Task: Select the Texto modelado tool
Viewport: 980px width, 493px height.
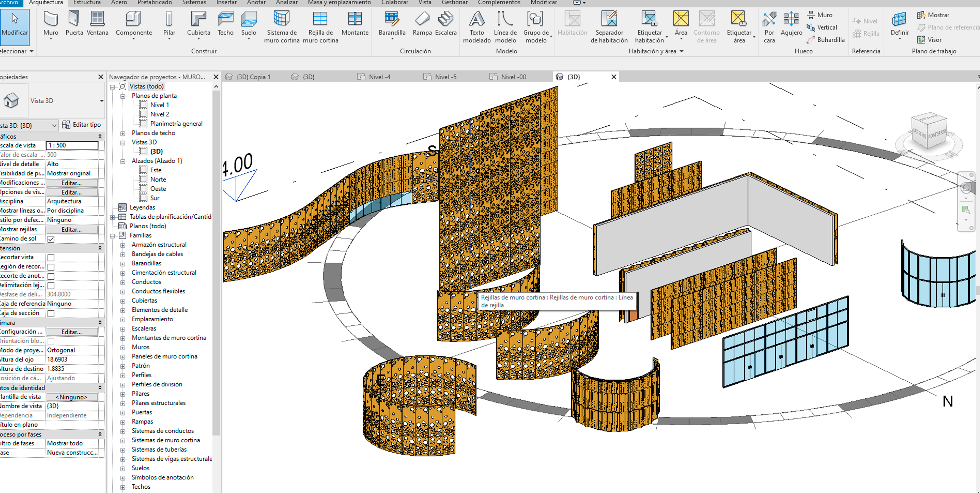Action: click(x=476, y=27)
